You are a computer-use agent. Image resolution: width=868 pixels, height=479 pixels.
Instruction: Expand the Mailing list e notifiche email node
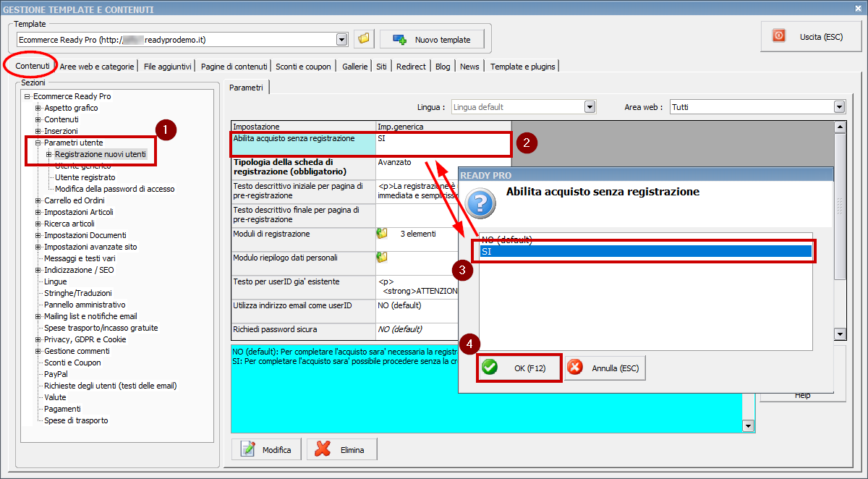(x=38, y=316)
